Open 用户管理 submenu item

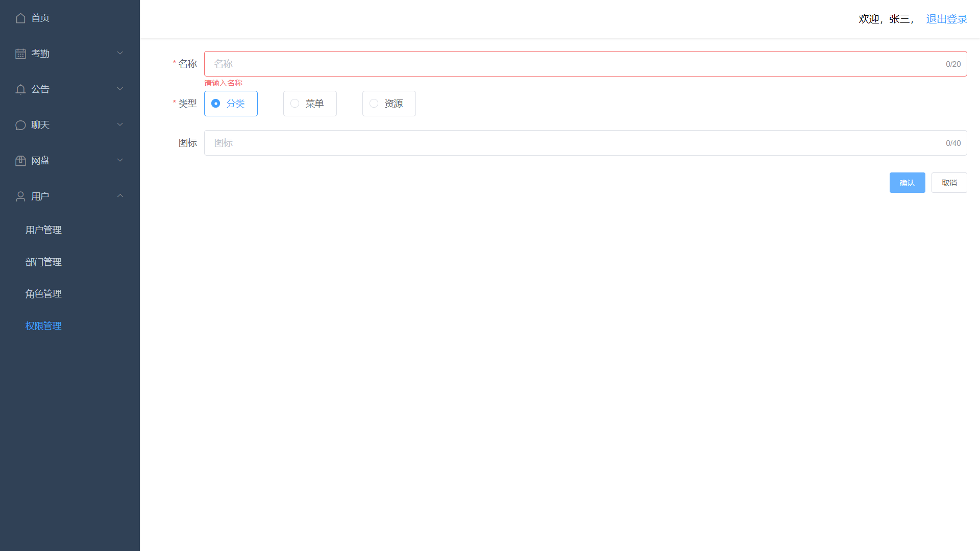(43, 230)
